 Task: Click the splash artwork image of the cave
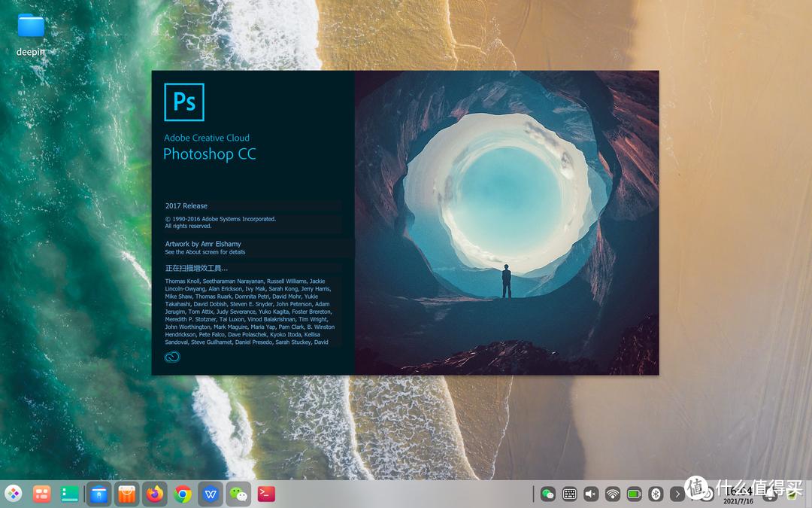point(507,223)
